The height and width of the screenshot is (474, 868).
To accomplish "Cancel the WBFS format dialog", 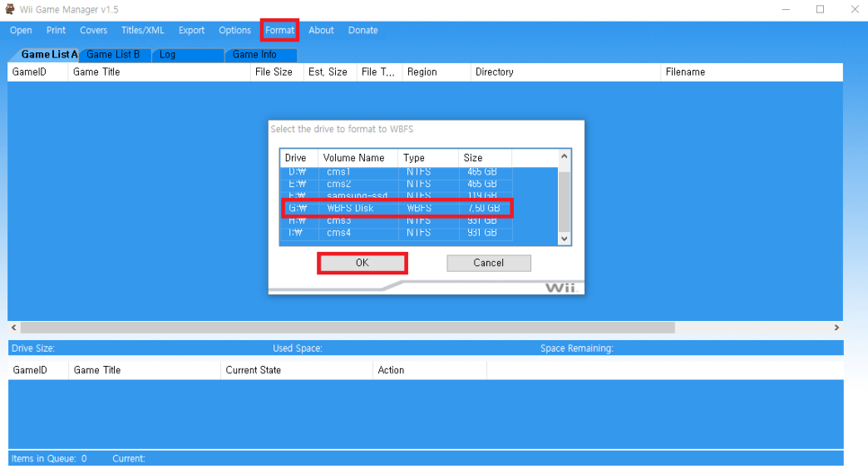I will 489,263.
